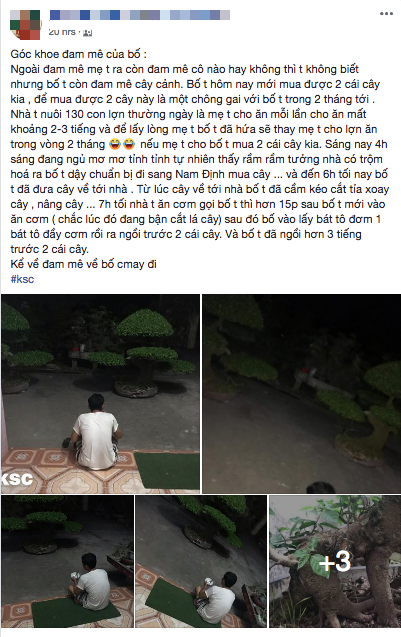Open the three-dot post options menu

[x=386, y=14]
